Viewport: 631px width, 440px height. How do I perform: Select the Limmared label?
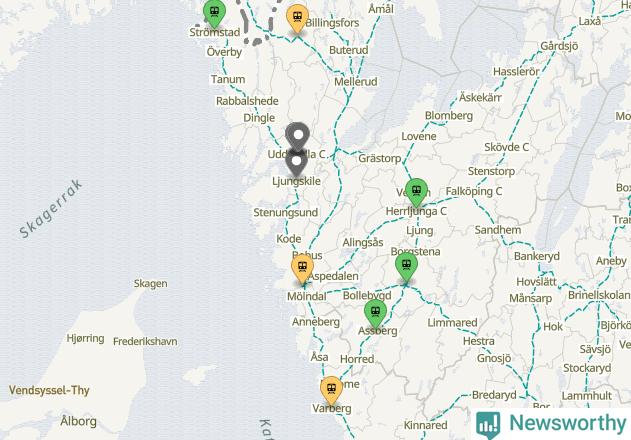click(452, 323)
